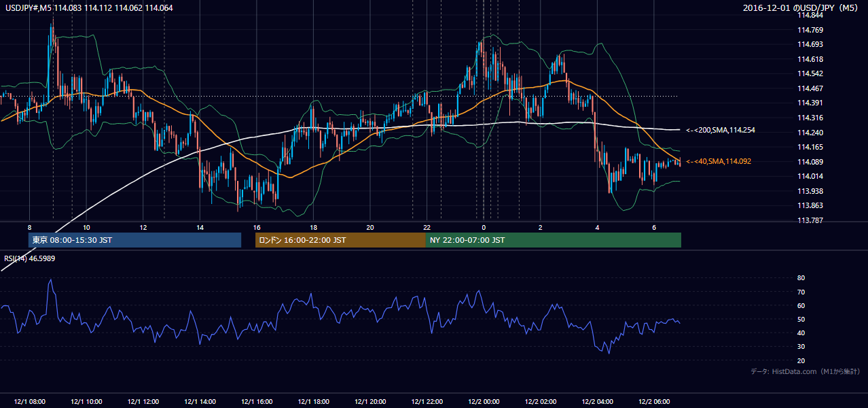Click price axis label 114.844
Viewport: 868px width, 408px height.
coord(810,15)
